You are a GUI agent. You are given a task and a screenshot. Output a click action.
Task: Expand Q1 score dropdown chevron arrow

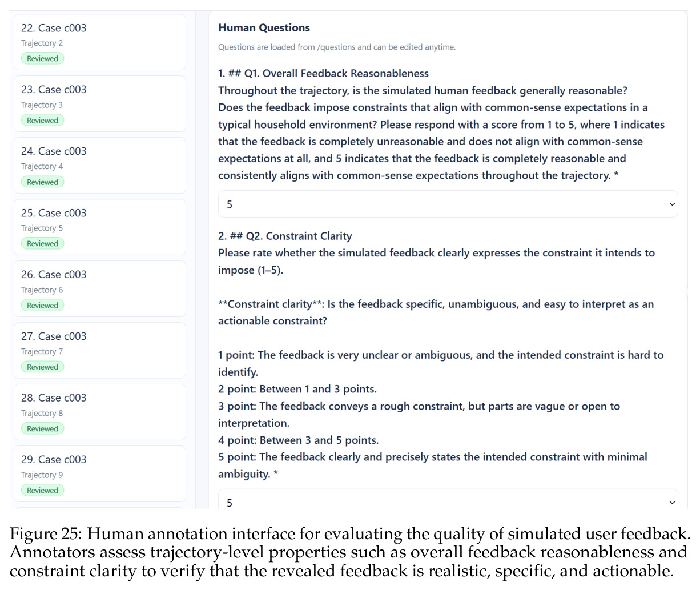tap(672, 204)
